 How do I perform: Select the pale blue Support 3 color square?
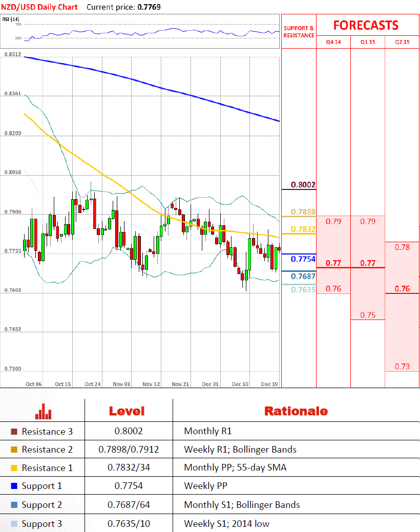coord(14,523)
